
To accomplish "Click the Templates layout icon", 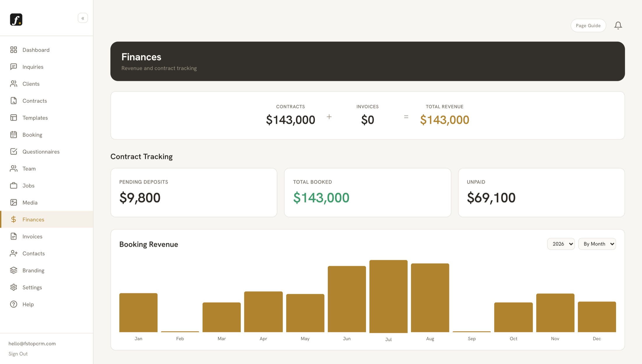I will pyautogui.click(x=14, y=118).
